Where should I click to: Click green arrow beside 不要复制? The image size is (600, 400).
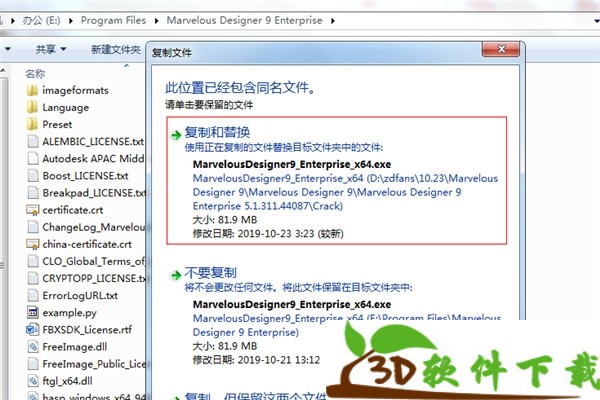coord(176,275)
